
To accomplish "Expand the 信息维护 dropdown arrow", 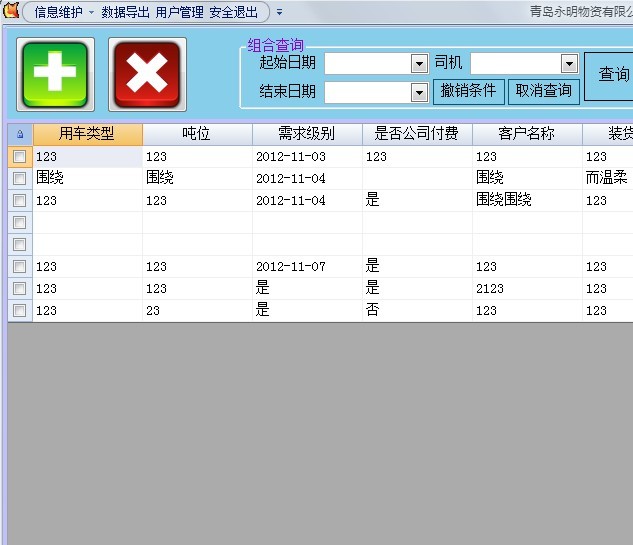I will (91, 13).
